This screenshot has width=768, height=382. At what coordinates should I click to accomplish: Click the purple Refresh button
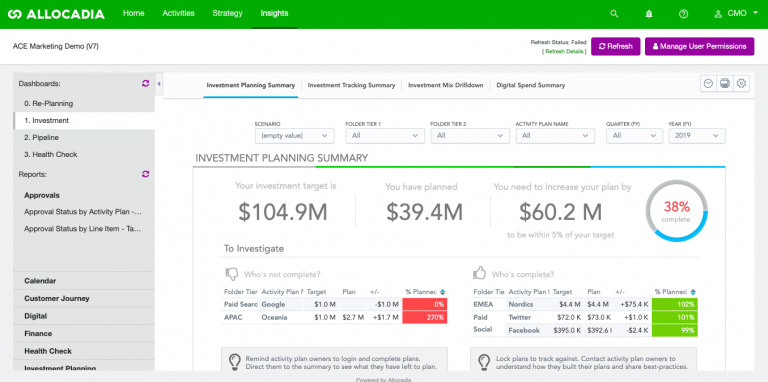pyautogui.click(x=616, y=47)
